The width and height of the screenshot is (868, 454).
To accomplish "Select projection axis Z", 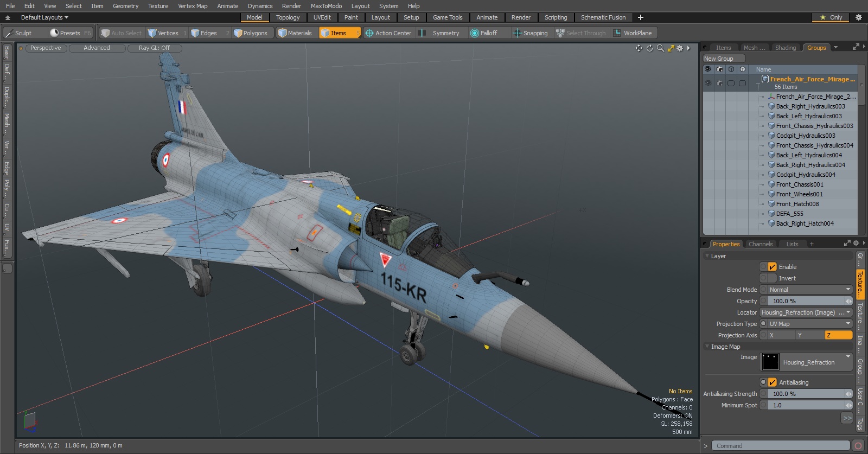I will [839, 335].
